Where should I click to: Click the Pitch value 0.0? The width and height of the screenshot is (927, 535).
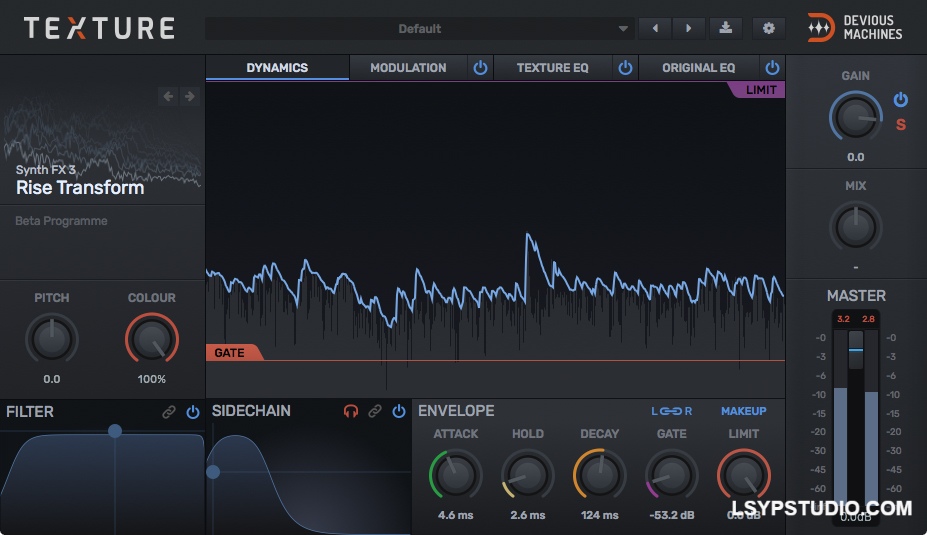pyautogui.click(x=51, y=379)
